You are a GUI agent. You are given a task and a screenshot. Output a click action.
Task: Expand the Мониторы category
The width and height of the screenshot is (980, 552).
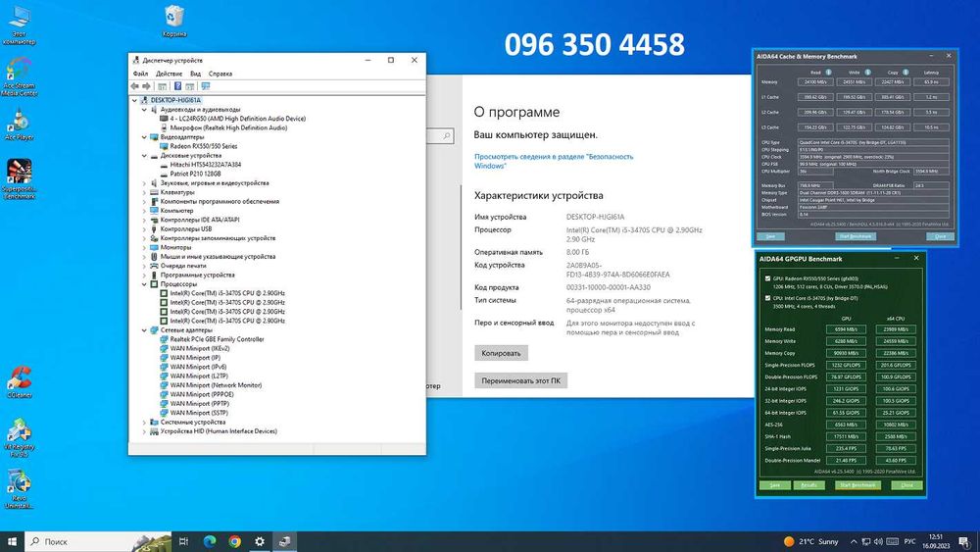tap(144, 247)
